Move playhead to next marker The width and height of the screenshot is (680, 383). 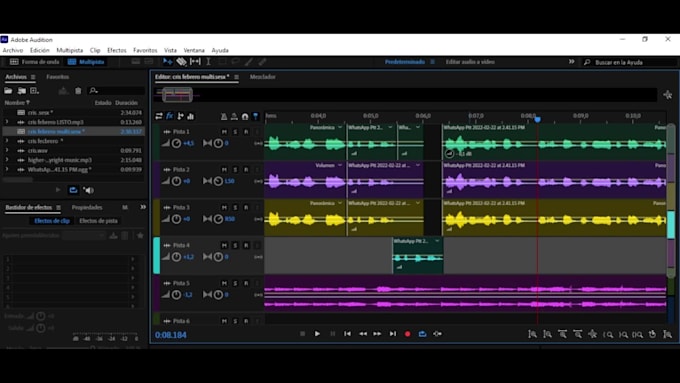tap(392, 334)
